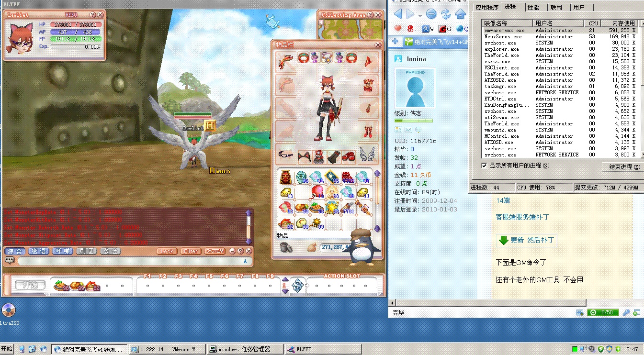Click the red heart favorites icon
Screen dimensions: 644x355
397,29
